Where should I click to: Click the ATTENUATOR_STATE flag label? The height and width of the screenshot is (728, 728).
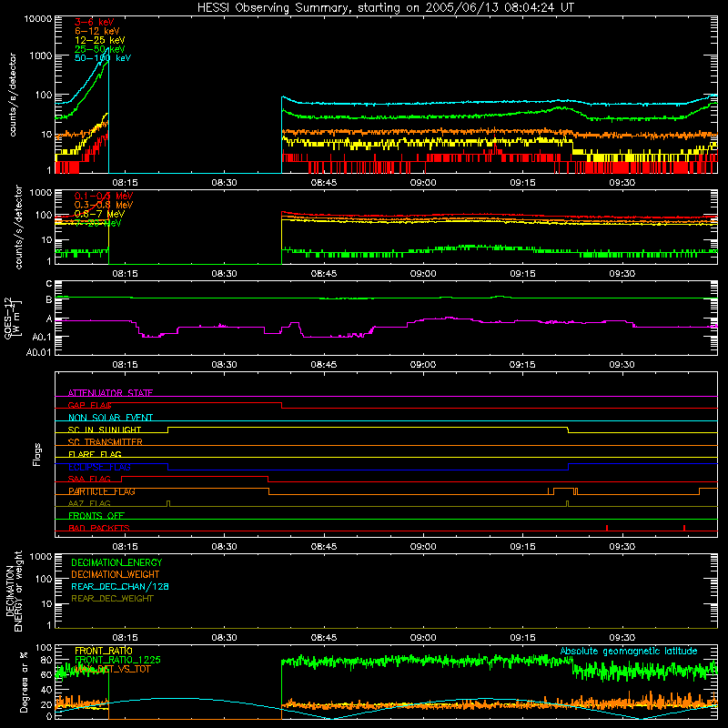110,393
